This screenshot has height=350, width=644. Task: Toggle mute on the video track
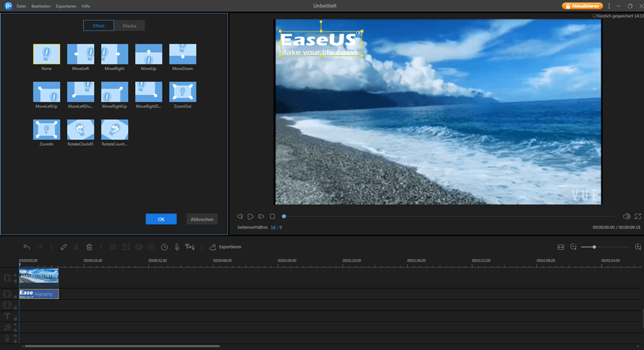tap(15, 275)
